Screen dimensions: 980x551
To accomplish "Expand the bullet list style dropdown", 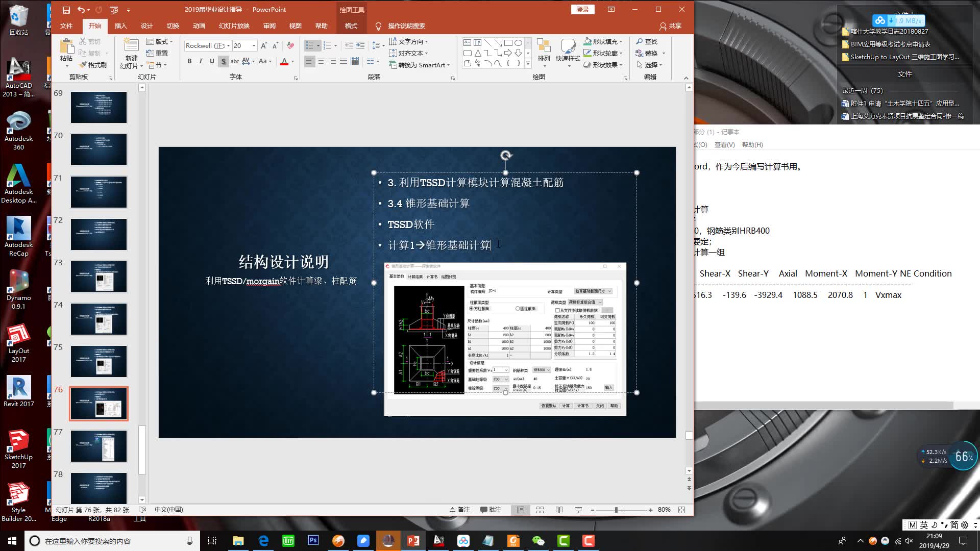I will pyautogui.click(x=317, y=45).
